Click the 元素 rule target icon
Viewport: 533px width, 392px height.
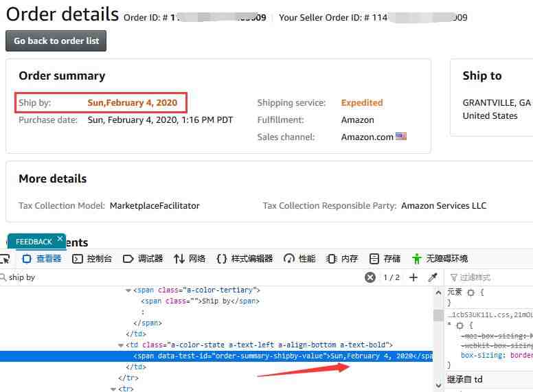coord(470,292)
